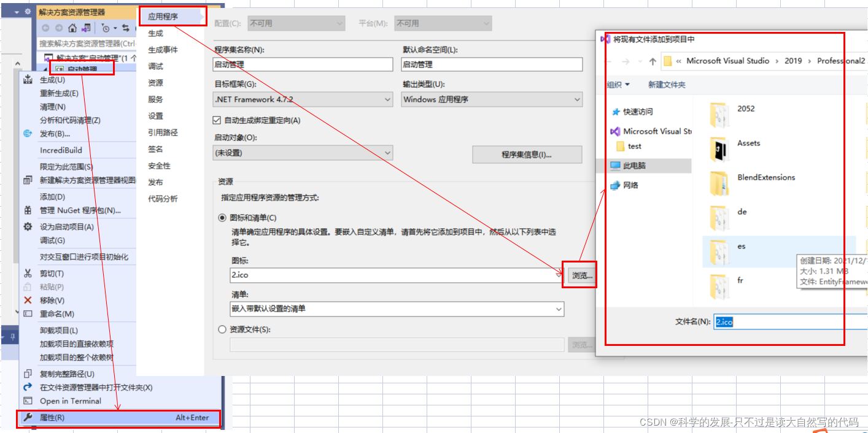The width and height of the screenshot is (868, 433).
Task: Open the 引用路径 properties tab
Action: (x=163, y=132)
